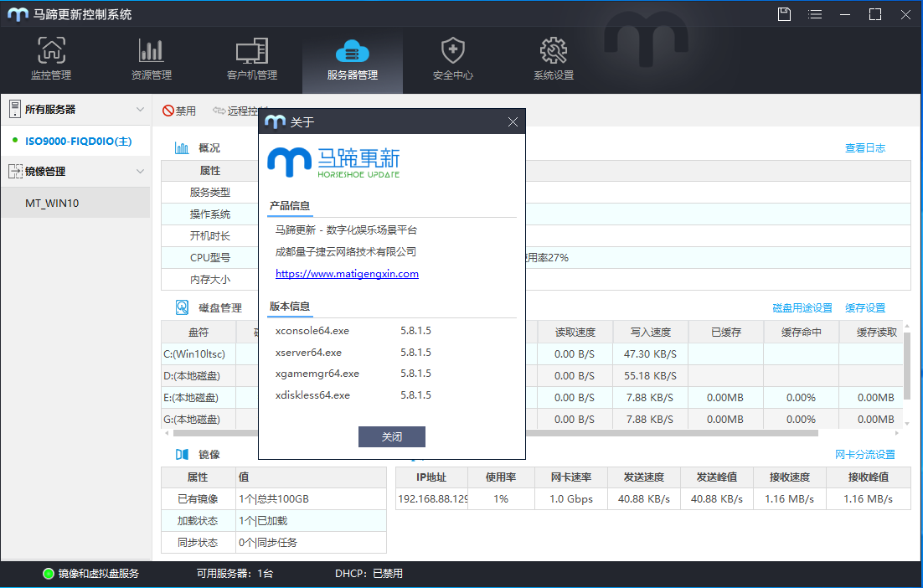Open the 查看日志 view log link
Viewport: 923px width, 588px height.
(864, 148)
